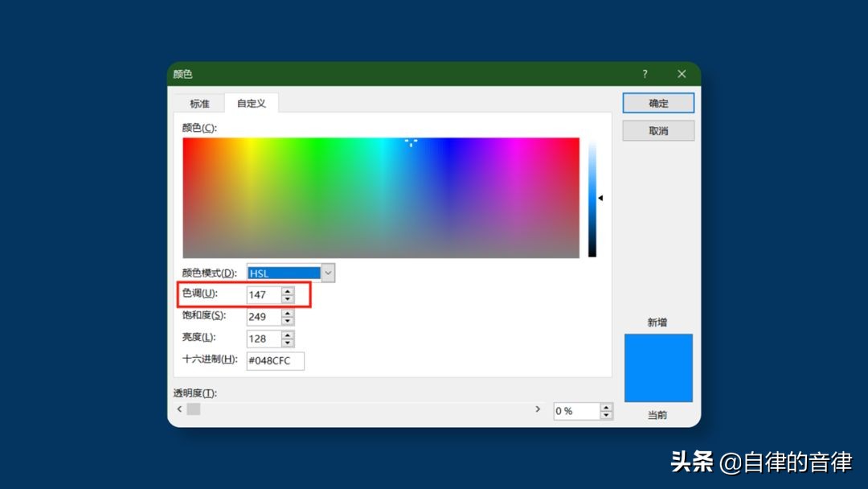Click the 亮度 value field
868x489 pixels.
tap(264, 339)
